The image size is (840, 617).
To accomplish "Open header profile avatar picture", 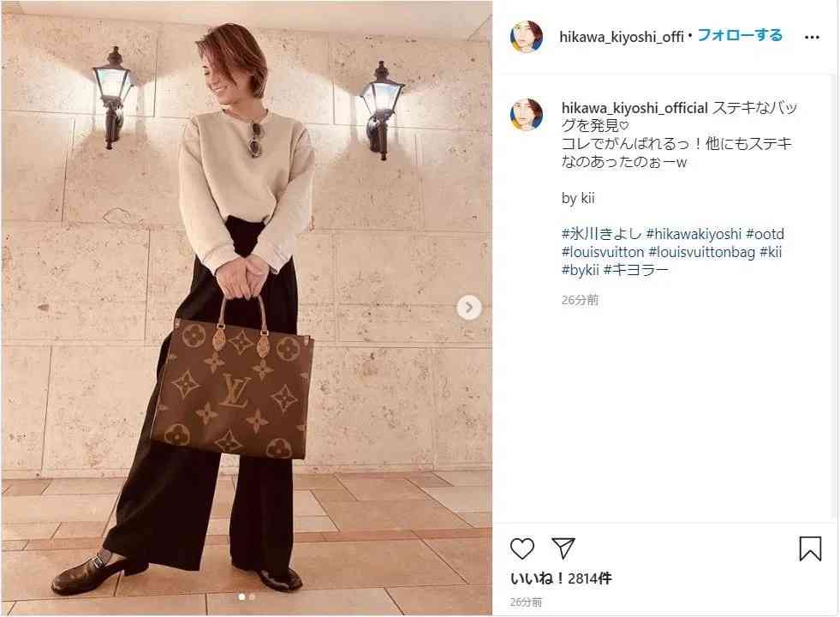I will tap(526, 37).
